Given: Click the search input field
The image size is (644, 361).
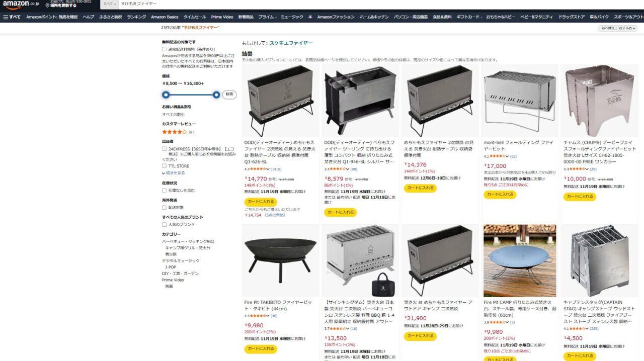Looking at the screenshot, I should pyautogui.click(x=352, y=4).
